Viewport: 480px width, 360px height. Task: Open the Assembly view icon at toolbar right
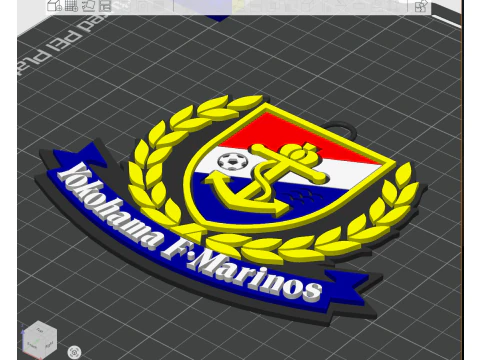(421, 6)
